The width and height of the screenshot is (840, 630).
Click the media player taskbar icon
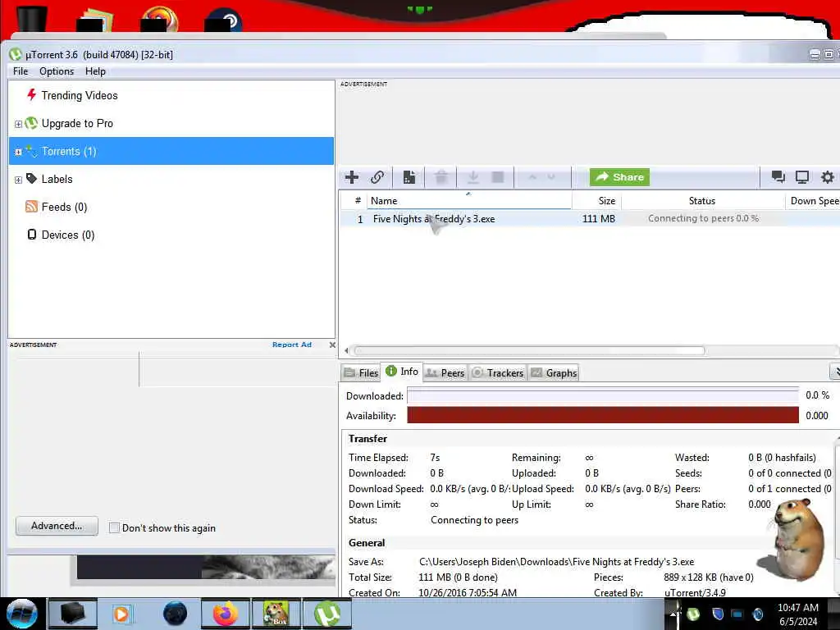(121, 614)
